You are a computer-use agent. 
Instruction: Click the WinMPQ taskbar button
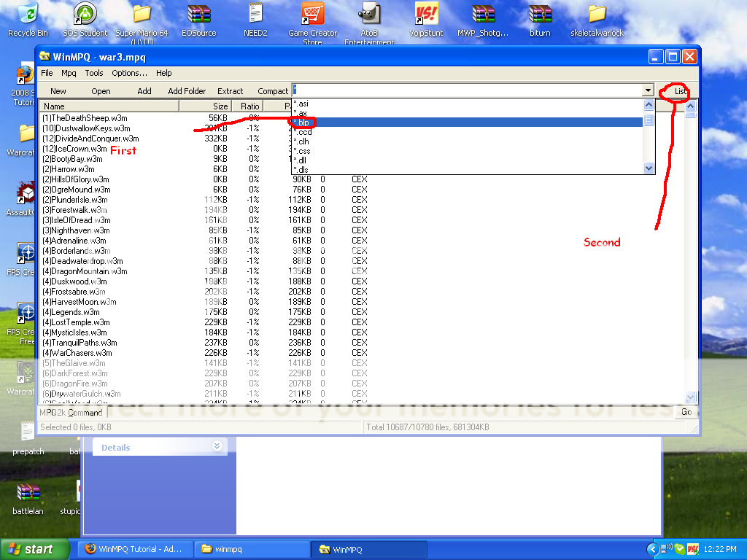point(369,549)
